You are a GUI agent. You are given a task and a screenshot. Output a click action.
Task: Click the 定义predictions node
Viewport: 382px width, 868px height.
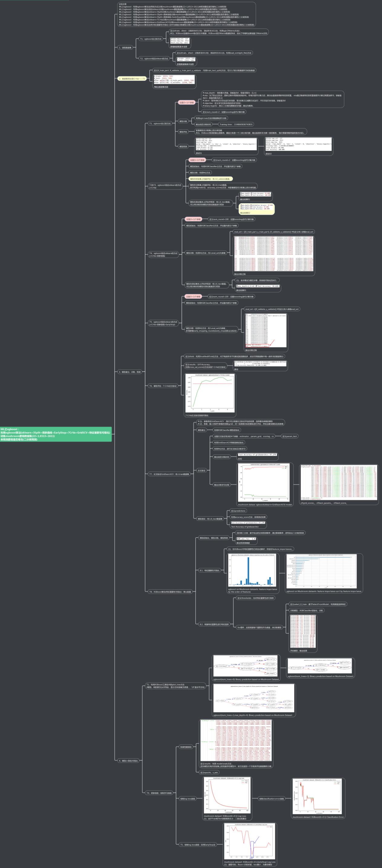click(238, 510)
